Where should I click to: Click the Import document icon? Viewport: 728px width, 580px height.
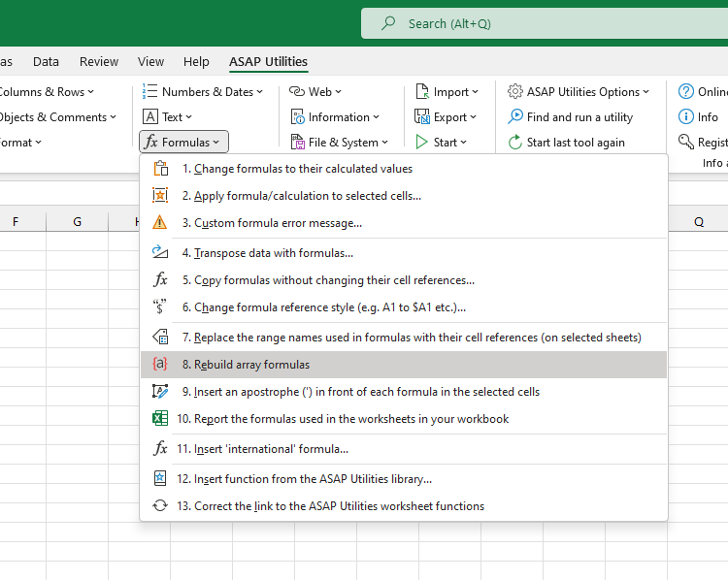click(422, 91)
